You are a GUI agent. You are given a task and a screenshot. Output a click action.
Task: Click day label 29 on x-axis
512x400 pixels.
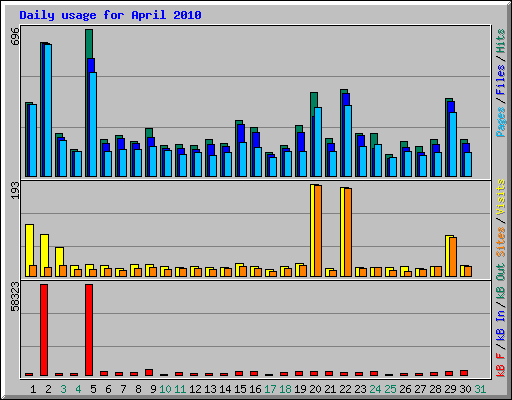tap(450, 389)
